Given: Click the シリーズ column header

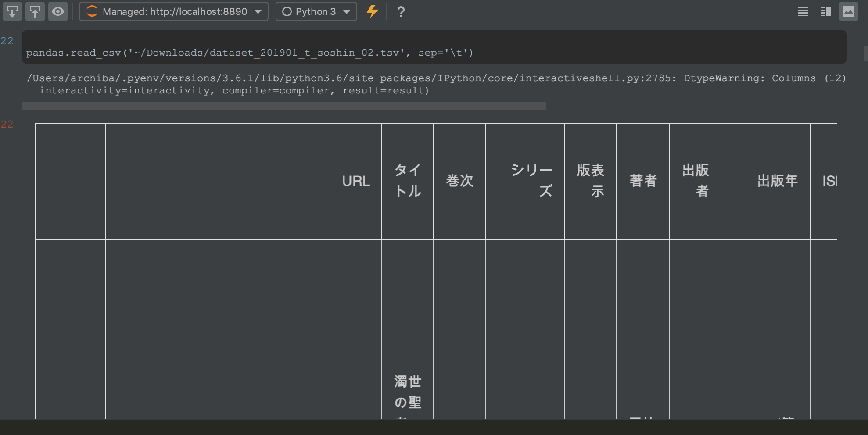Looking at the screenshot, I should pyautogui.click(x=525, y=181).
